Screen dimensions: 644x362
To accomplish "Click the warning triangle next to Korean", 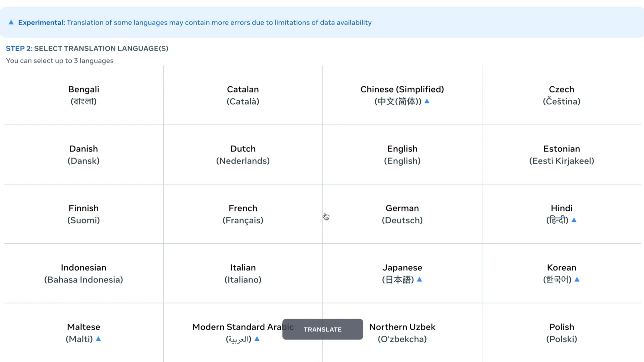I will pos(578,280).
